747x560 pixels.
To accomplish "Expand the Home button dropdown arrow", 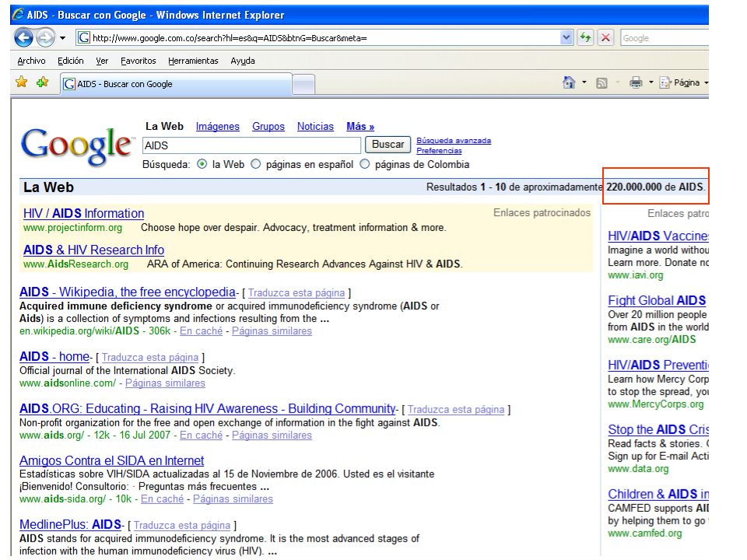I will click(x=584, y=82).
